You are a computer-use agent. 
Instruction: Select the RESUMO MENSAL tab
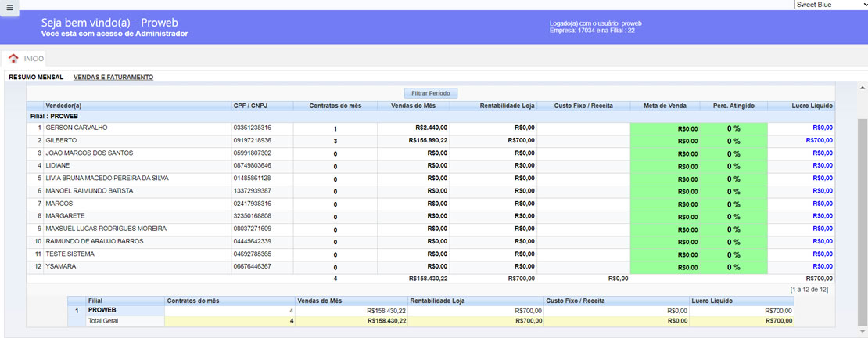pyautogui.click(x=36, y=78)
